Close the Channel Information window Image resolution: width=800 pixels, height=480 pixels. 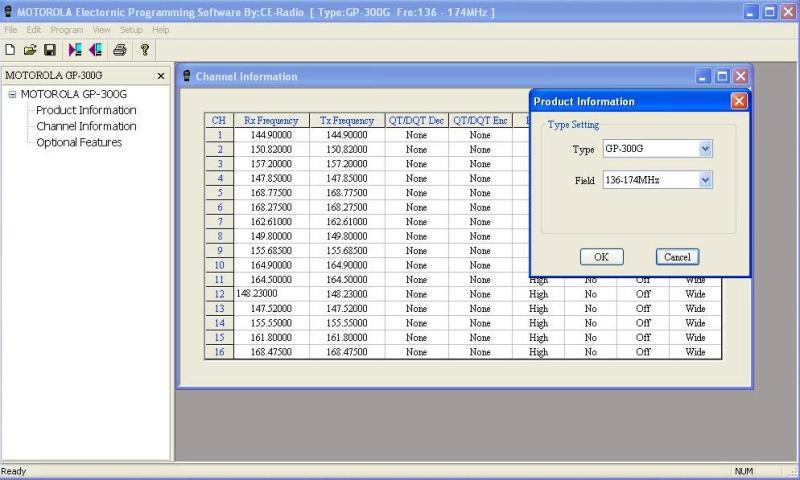point(741,77)
